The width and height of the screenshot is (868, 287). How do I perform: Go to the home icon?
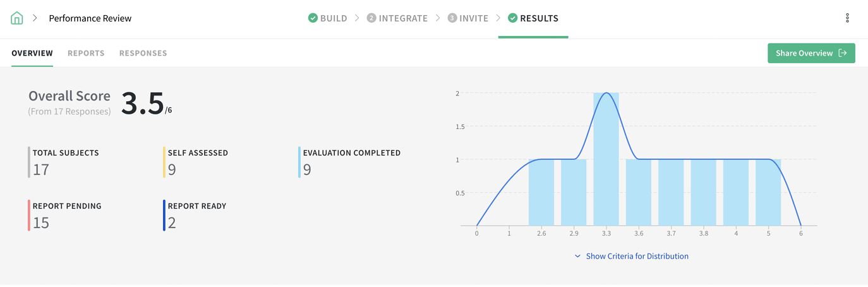17,18
